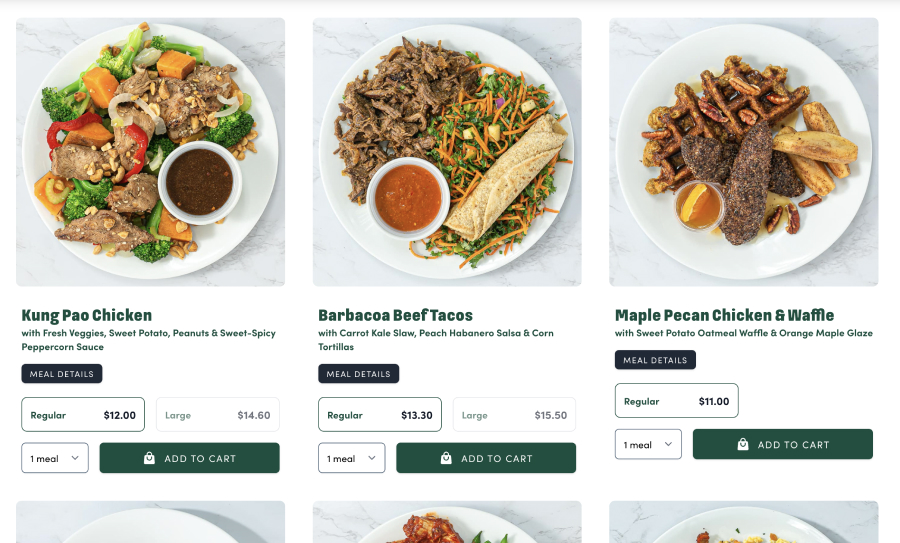Expand the 1 meal dropdown for Barbacoa Tacos
The width and height of the screenshot is (900, 543).
(352, 458)
